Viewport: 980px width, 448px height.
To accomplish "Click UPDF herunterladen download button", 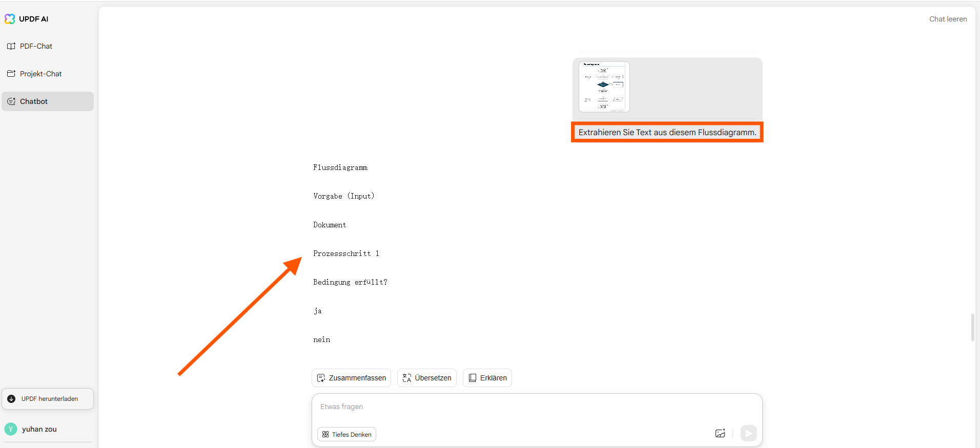I will (x=48, y=399).
